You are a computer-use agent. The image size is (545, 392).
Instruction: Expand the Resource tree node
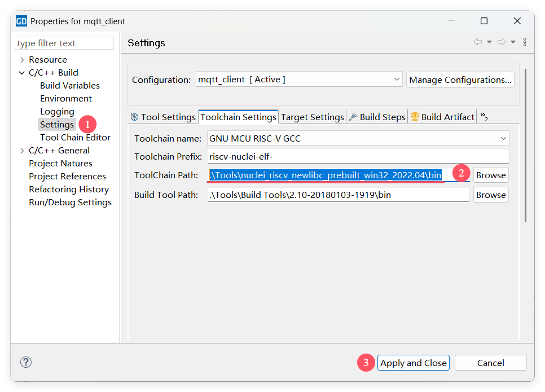(x=22, y=60)
